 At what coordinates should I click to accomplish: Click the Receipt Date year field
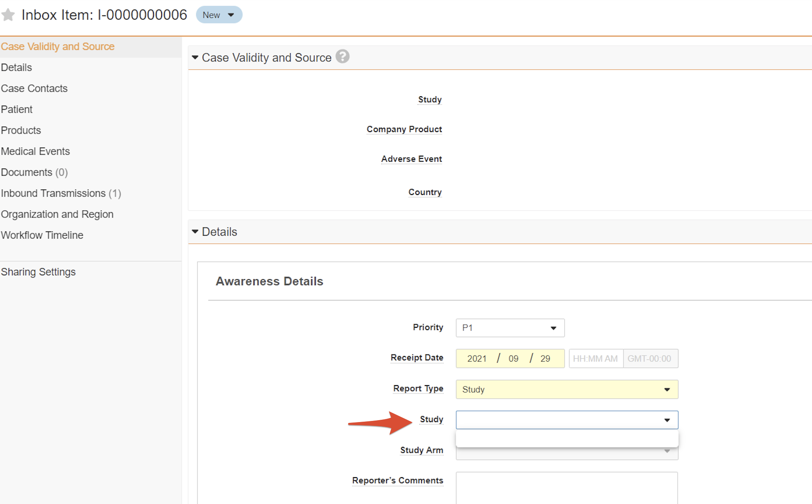(477, 358)
